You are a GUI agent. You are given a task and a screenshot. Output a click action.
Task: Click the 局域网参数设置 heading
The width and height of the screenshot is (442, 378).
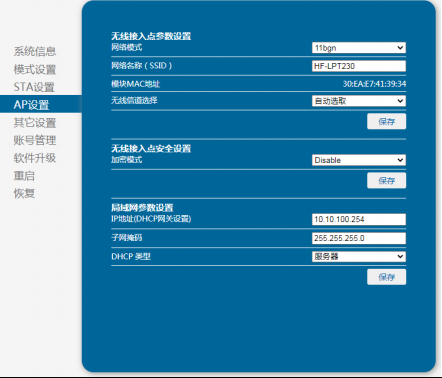pos(142,208)
